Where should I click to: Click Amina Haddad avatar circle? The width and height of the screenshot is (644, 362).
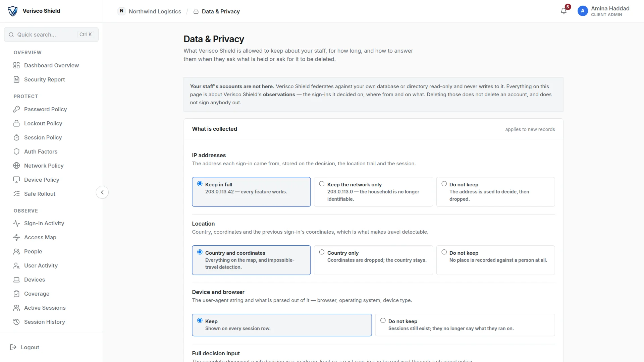coord(583,11)
